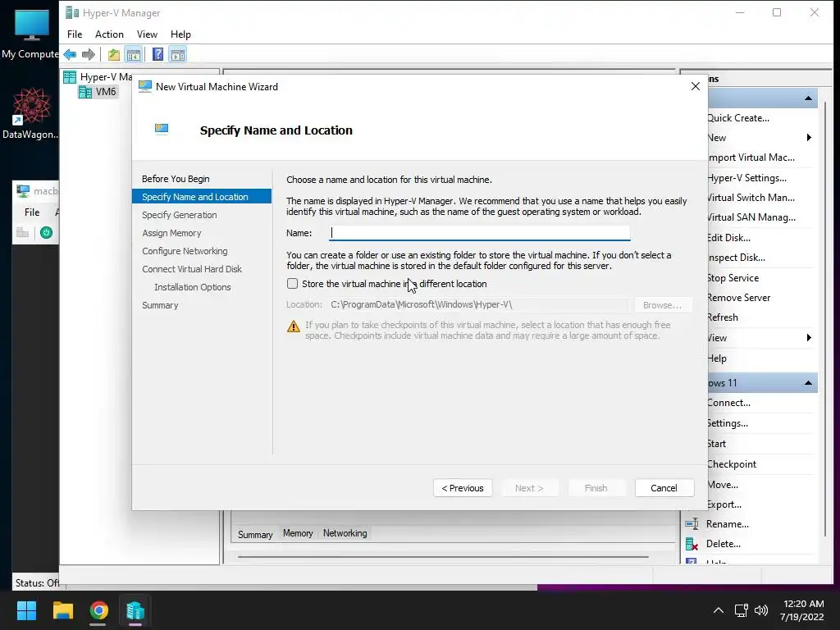The height and width of the screenshot is (630, 840).
Task: Open Virtual Switch Manager action
Action: click(751, 198)
